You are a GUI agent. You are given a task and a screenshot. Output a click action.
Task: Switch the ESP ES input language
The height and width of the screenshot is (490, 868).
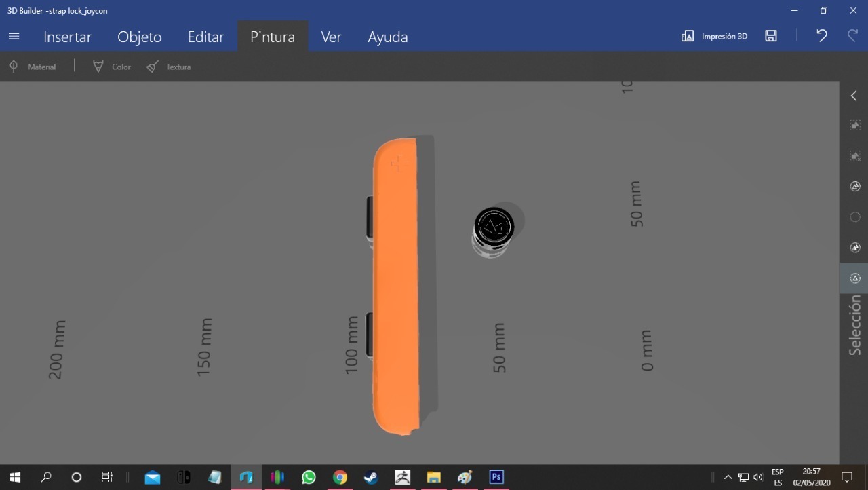tap(778, 477)
